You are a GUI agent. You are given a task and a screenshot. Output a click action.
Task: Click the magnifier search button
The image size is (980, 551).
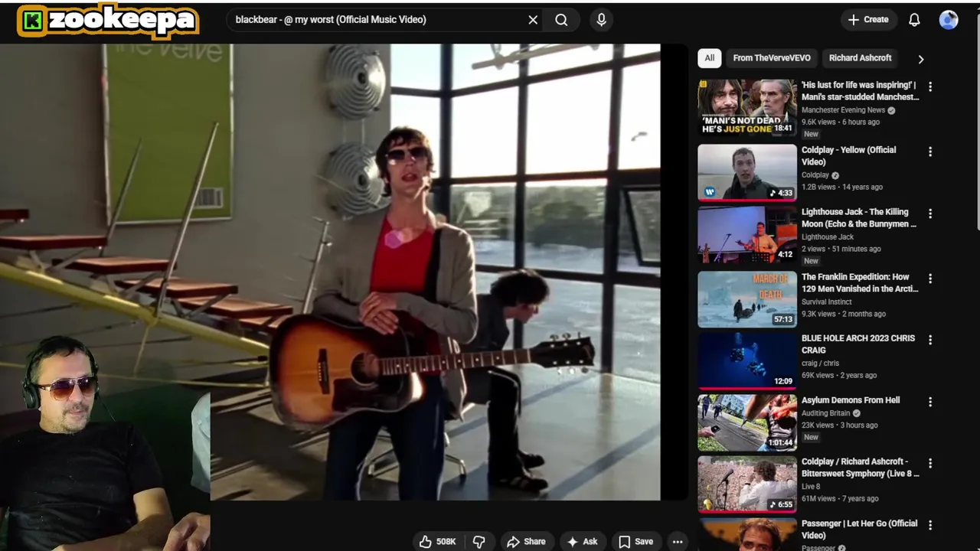(561, 20)
